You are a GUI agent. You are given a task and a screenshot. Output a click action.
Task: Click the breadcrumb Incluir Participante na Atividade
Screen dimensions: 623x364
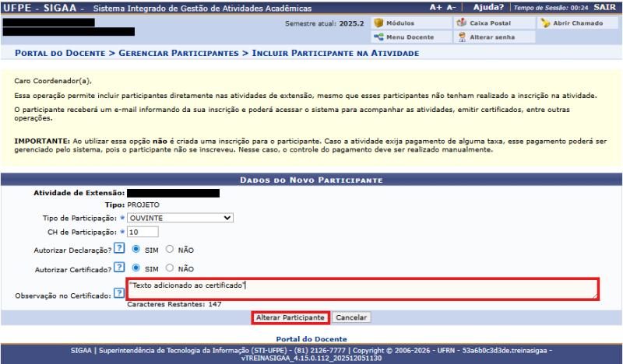pos(336,53)
